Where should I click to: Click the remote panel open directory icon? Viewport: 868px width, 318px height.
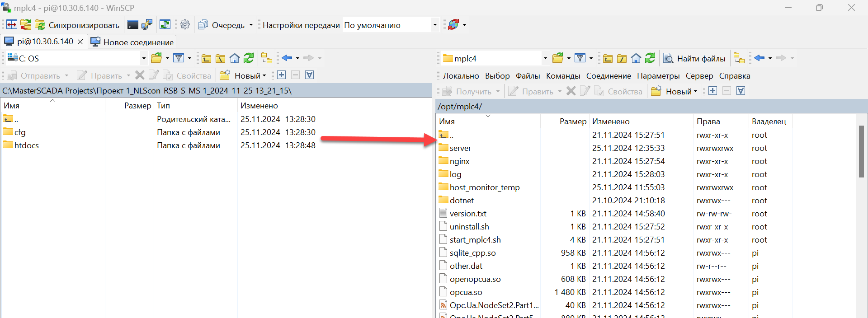click(558, 58)
